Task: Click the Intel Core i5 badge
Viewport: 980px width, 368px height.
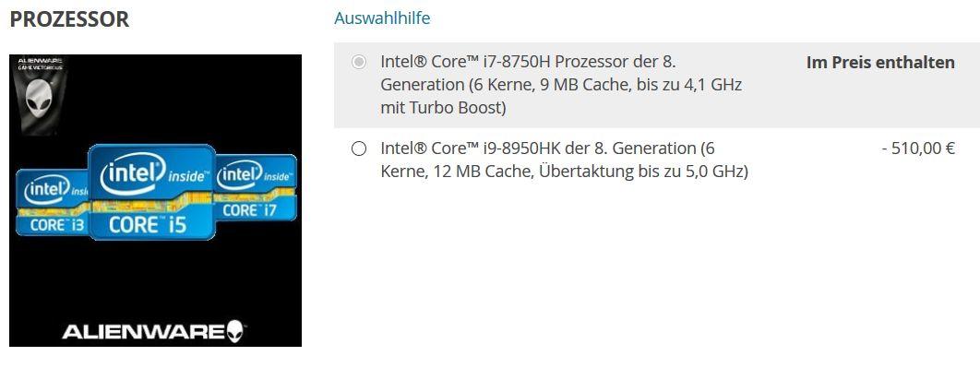Action: pos(152,192)
